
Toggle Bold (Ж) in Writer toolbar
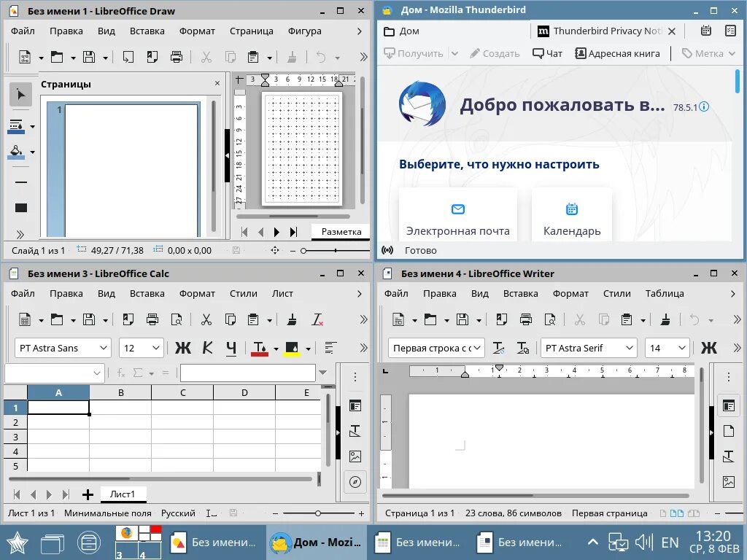coord(709,348)
